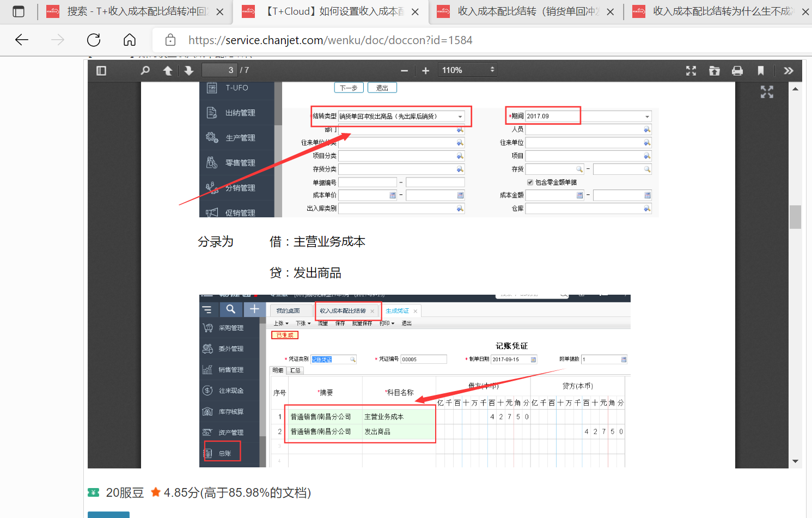The width and height of the screenshot is (812, 518).
Task: Zoom in the PDF document
Action: pyautogui.click(x=426, y=71)
